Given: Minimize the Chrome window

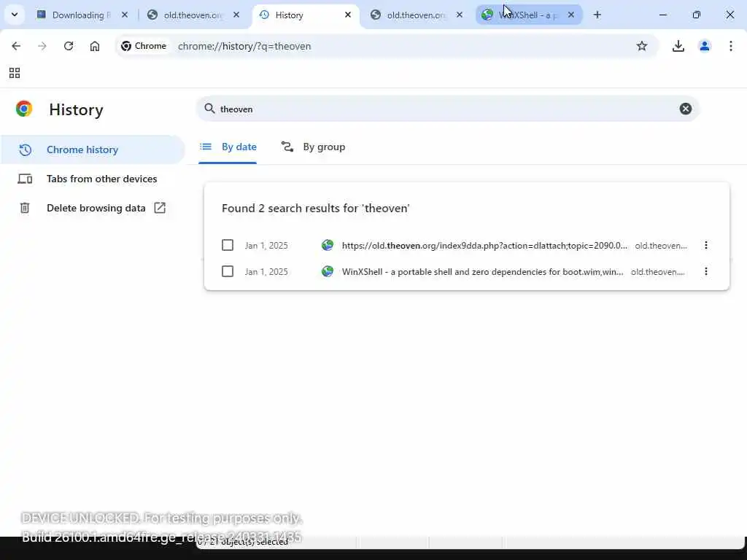Looking at the screenshot, I should pyautogui.click(x=662, y=15).
